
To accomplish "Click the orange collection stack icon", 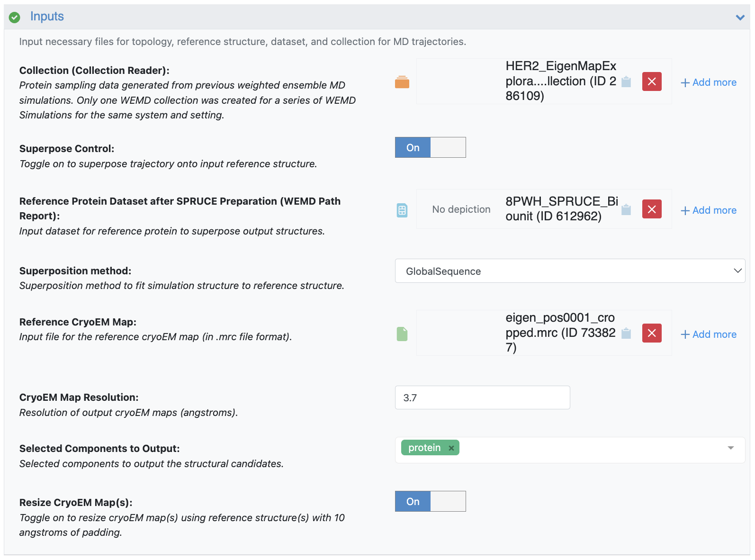I will 402,82.
